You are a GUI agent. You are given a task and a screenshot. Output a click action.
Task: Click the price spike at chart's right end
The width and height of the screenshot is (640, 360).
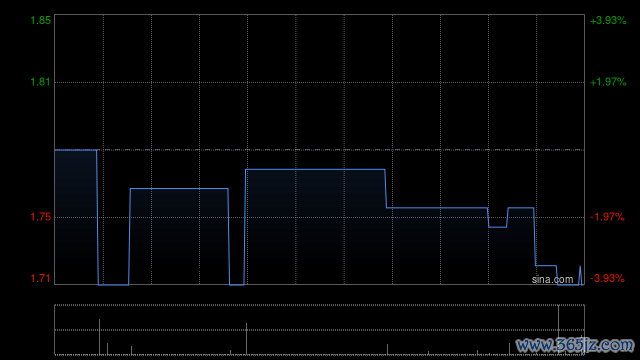click(x=580, y=275)
